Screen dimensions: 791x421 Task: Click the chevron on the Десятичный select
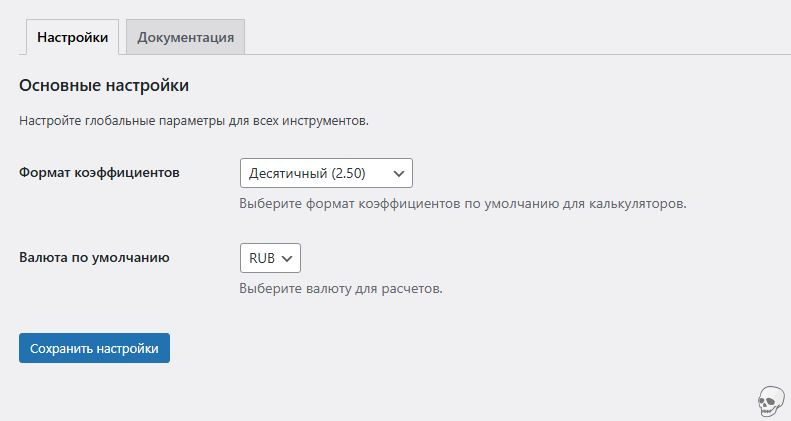[399, 173]
